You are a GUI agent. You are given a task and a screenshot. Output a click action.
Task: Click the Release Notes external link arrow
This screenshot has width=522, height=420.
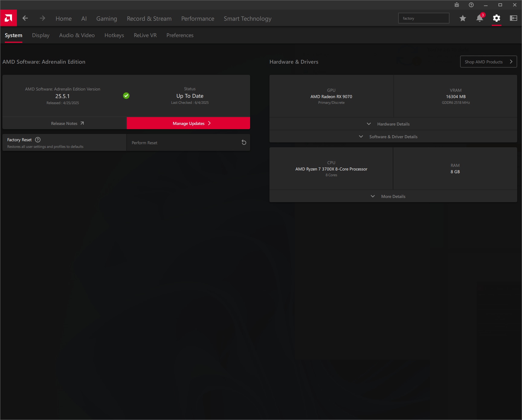(x=82, y=123)
